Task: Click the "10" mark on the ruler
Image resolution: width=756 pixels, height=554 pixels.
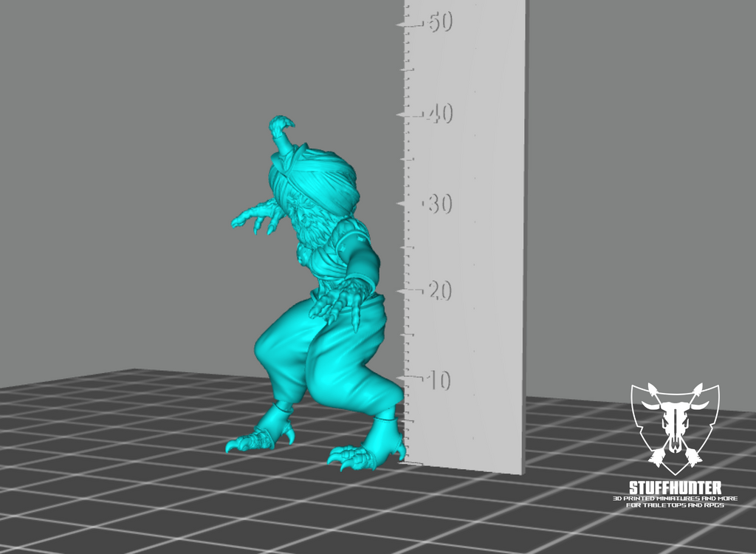Action: (x=439, y=380)
